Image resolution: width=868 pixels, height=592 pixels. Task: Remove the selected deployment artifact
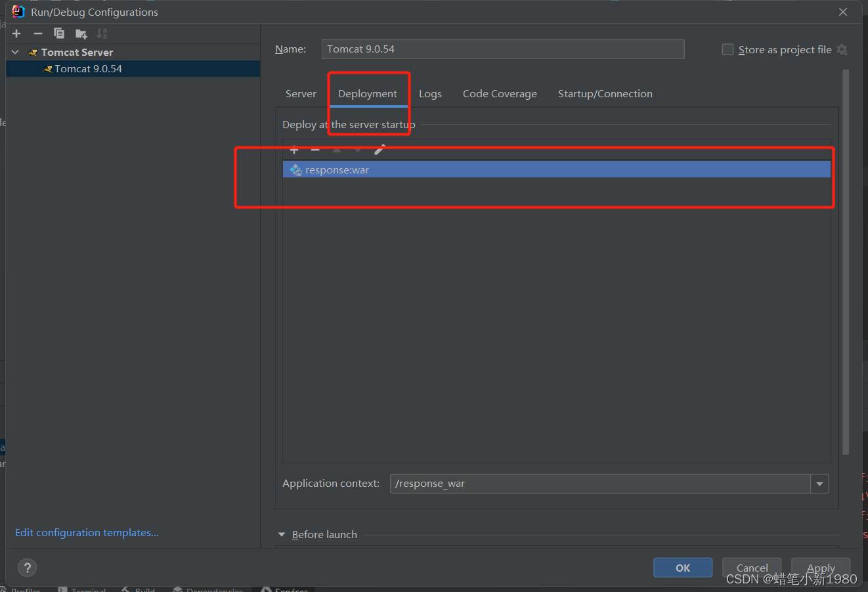coord(315,150)
